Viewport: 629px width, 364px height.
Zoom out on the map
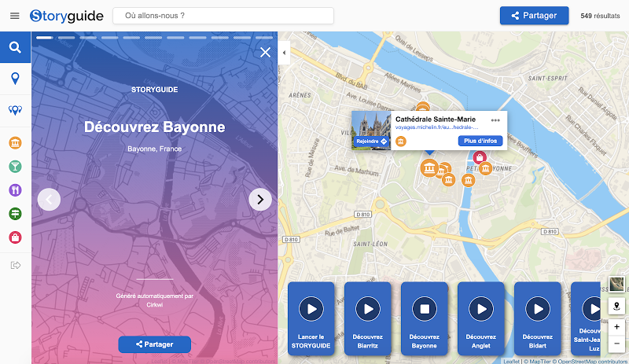coord(616,344)
